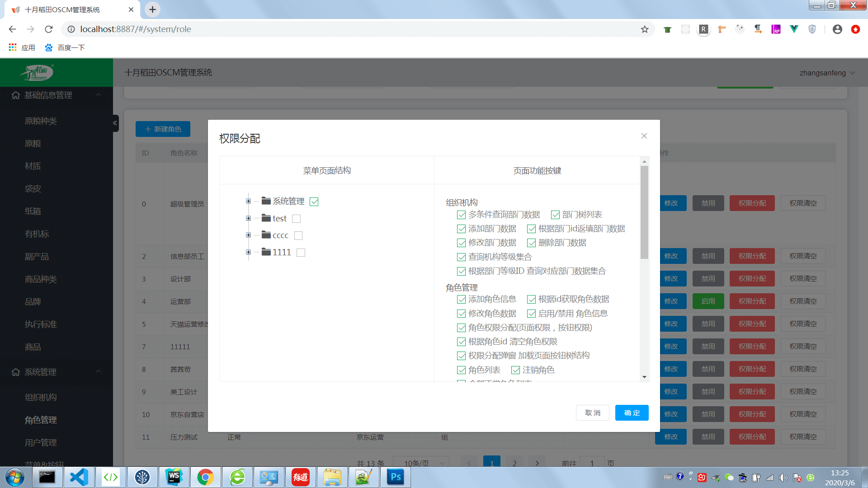Expand the cccc tree node
This screenshot has height=488, width=868.
pyautogui.click(x=248, y=235)
